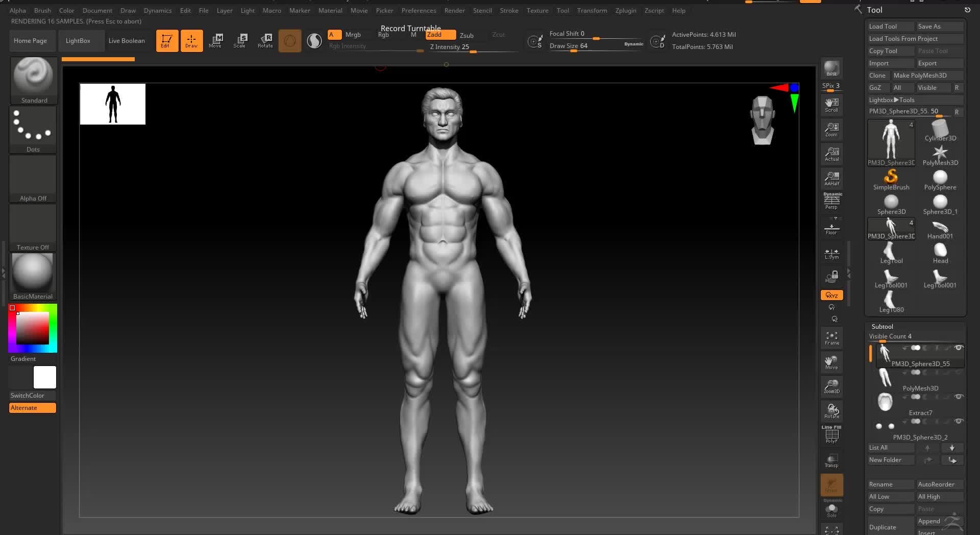Open the Zplugin menu
Viewport: 980px width, 535px height.
(x=625, y=10)
